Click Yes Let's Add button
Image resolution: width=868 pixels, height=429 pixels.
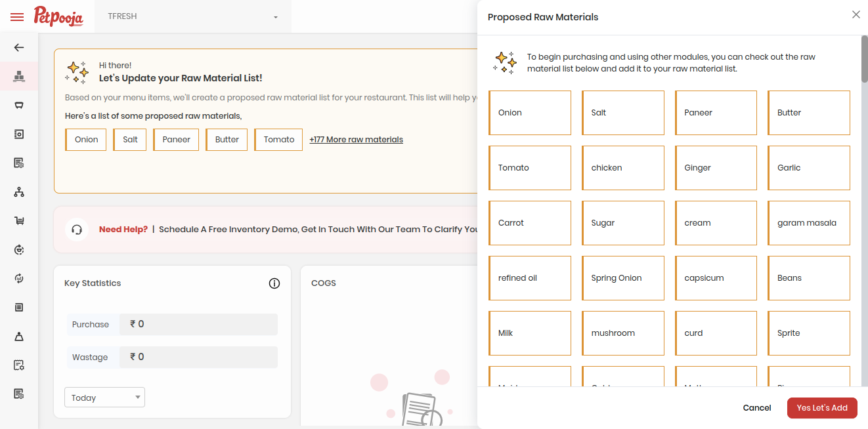click(x=822, y=408)
